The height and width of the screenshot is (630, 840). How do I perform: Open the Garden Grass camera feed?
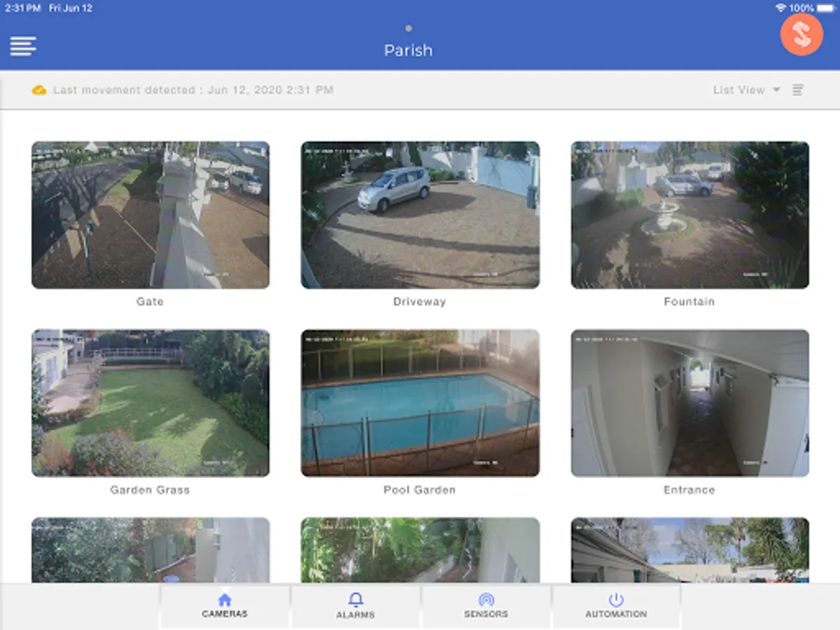click(x=150, y=403)
